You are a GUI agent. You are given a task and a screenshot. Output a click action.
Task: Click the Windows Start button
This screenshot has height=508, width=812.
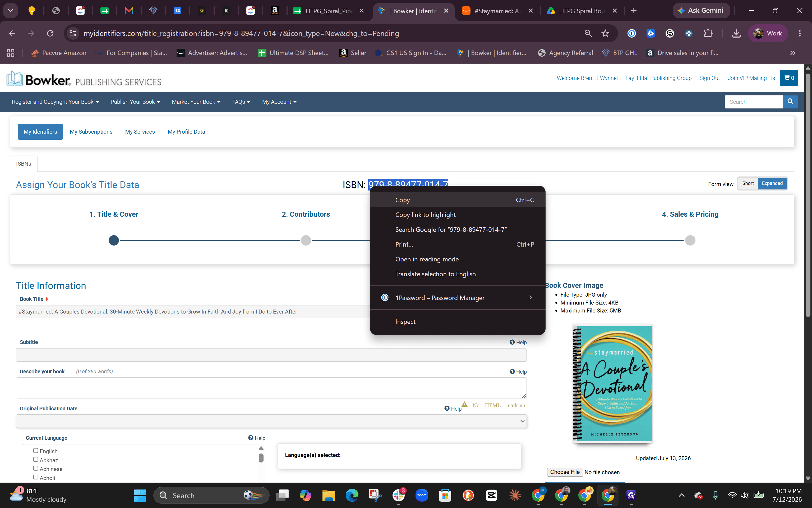140,495
